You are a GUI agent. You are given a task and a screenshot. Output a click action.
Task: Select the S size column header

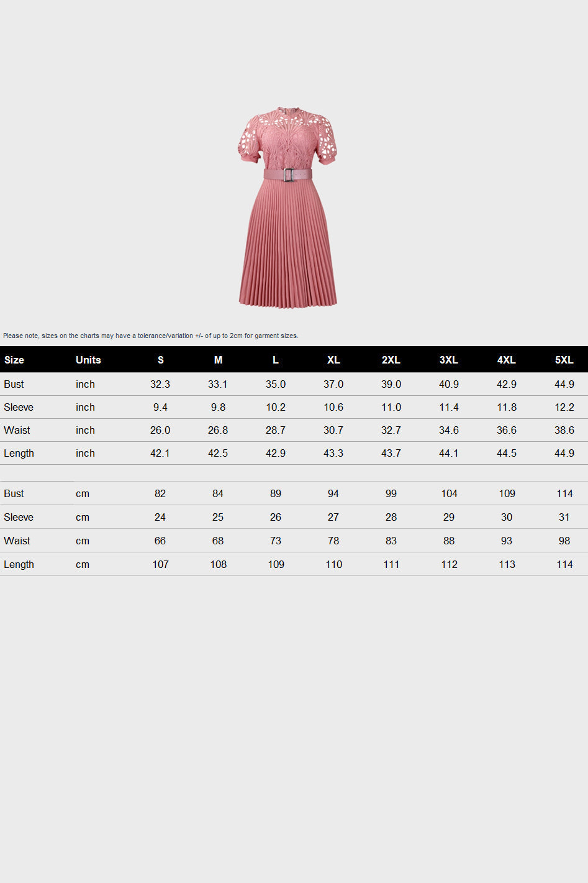(x=160, y=360)
